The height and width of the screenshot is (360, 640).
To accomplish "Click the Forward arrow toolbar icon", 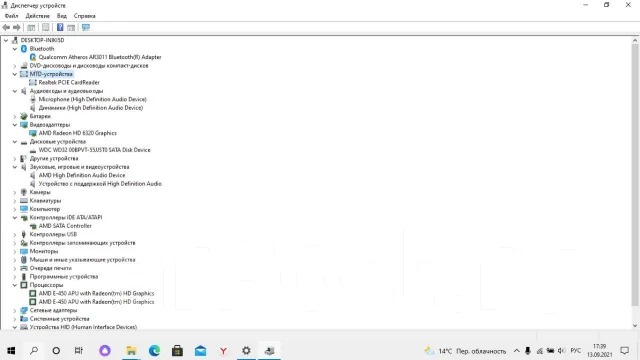I will (x=17, y=27).
